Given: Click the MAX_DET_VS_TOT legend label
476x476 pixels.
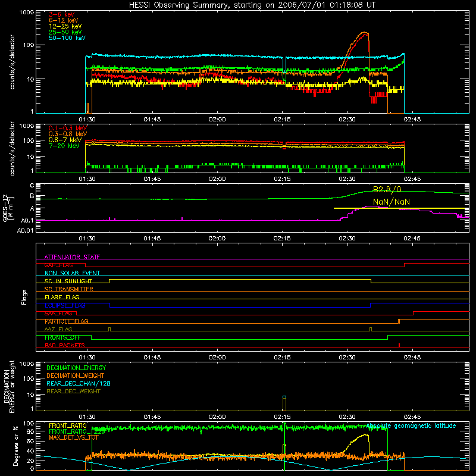Looking at the screenshot, I should click(74, 437).
